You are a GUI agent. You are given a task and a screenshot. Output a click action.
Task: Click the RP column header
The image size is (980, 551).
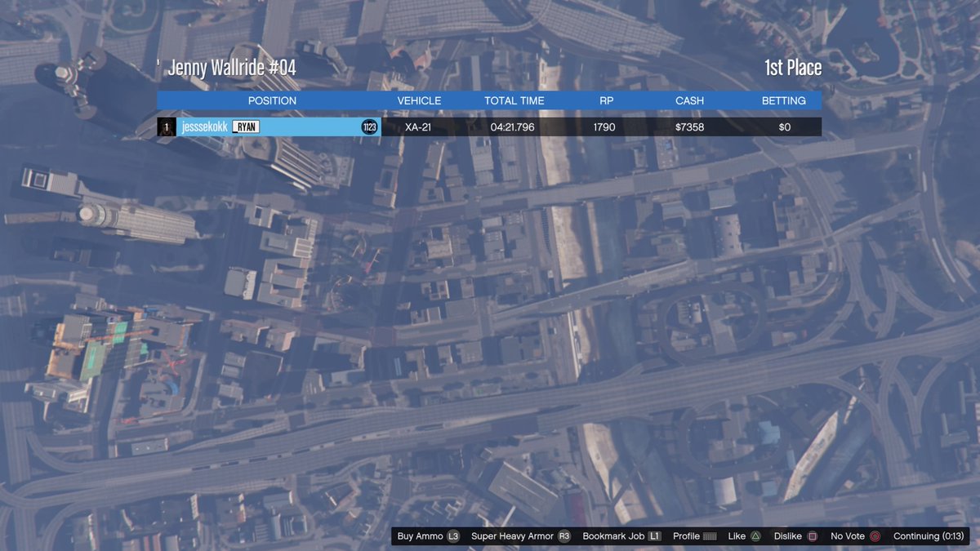point(606,100)
